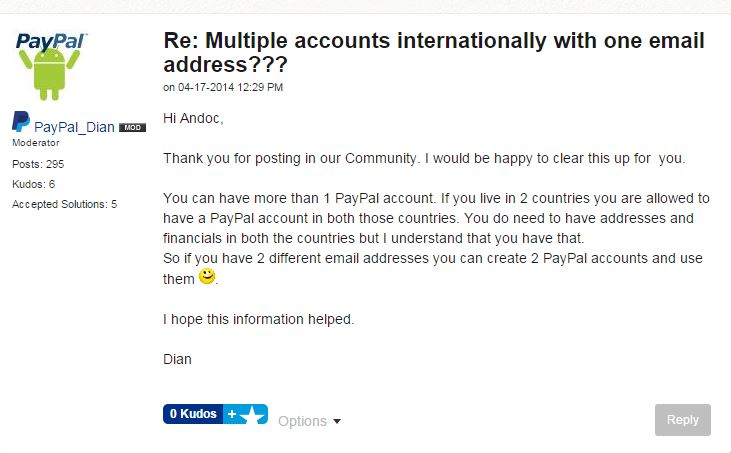
Task: Open the PayPal_Dian user profile link
Action: [x=74, y=127]
